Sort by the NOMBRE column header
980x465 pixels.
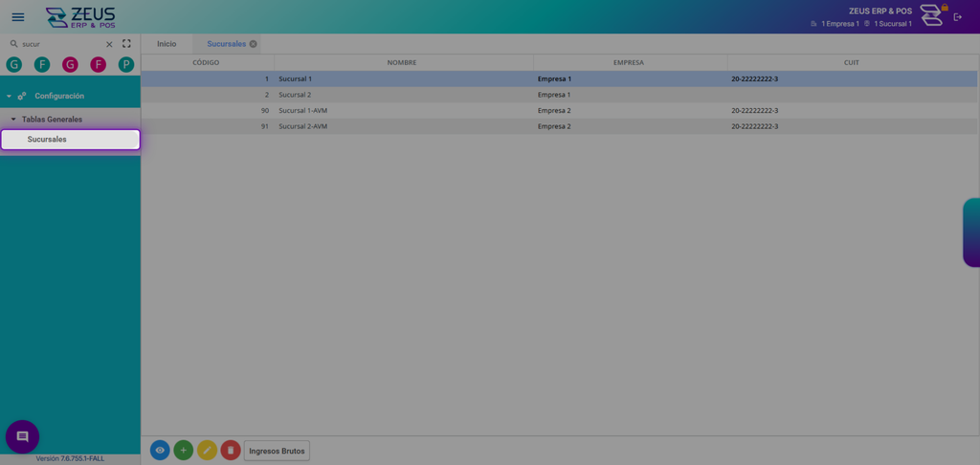click(x=403, y=62)
